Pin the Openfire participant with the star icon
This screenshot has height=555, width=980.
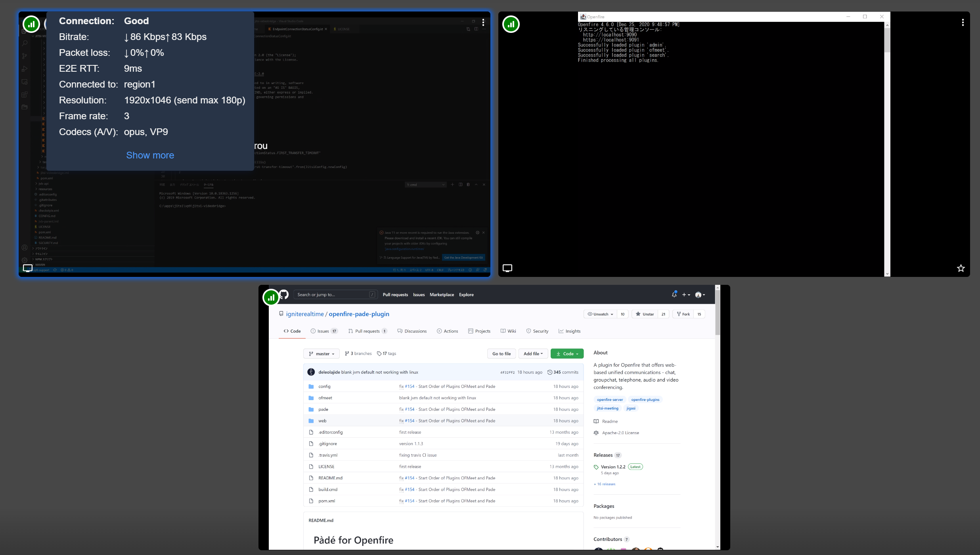961,268
